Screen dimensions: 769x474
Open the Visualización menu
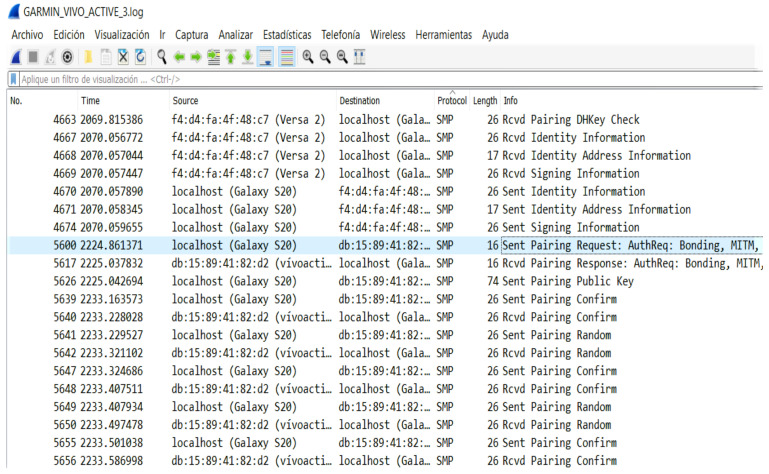(122, 35)
